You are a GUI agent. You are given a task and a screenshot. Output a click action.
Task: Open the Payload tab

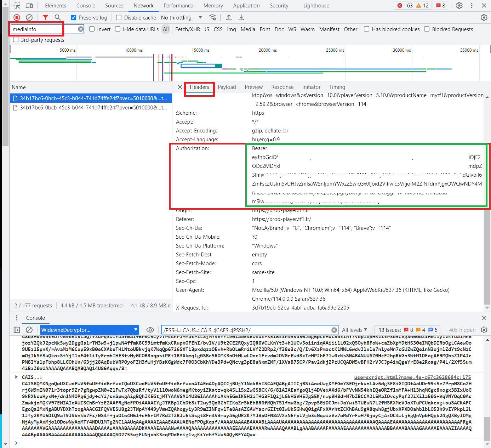coord(227,87)
